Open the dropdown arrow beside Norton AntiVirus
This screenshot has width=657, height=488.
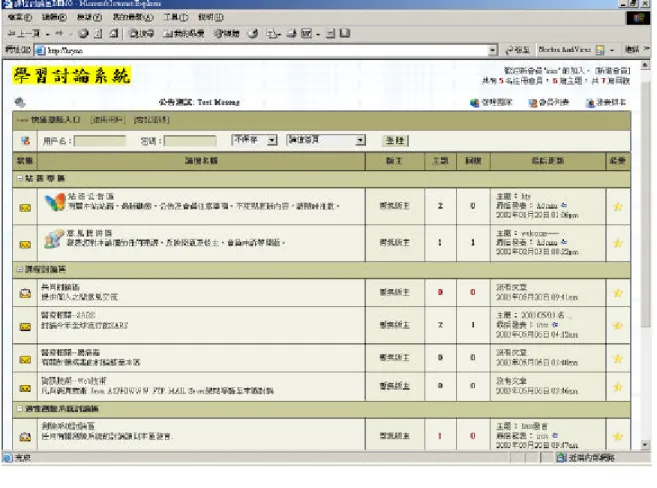point(612,50)
